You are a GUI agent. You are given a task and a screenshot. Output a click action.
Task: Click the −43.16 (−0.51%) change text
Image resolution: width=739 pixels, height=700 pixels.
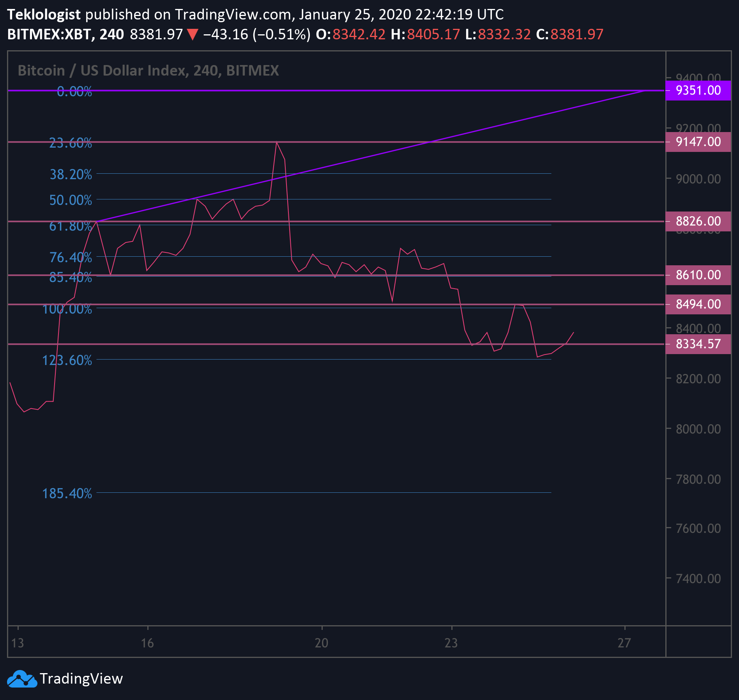click(x=257, y=34)
